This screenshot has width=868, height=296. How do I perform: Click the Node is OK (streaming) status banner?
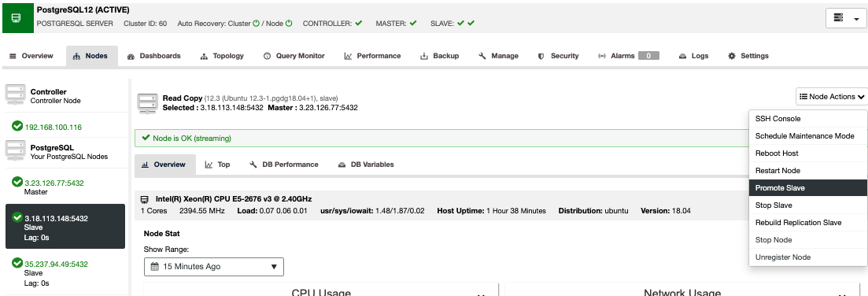click(x=441, y=139)
